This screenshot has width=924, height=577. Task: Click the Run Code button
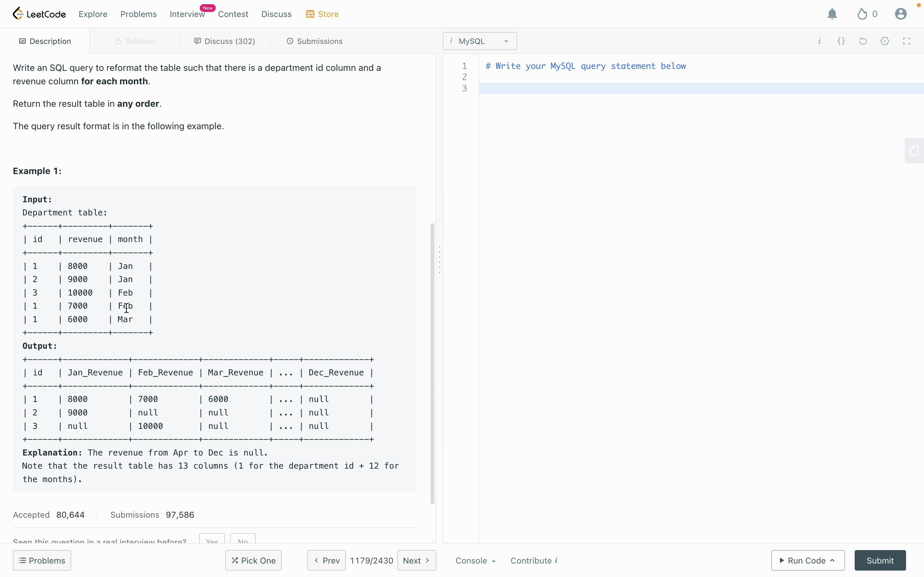[808, 560]
